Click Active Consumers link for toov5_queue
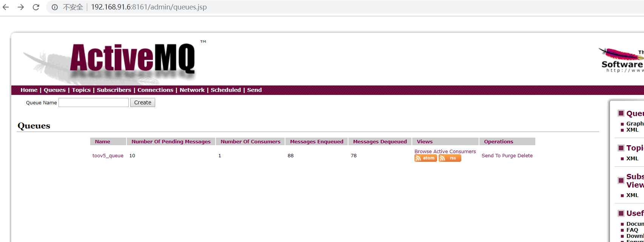Screen dimensions: 644x242 [454, 152]
